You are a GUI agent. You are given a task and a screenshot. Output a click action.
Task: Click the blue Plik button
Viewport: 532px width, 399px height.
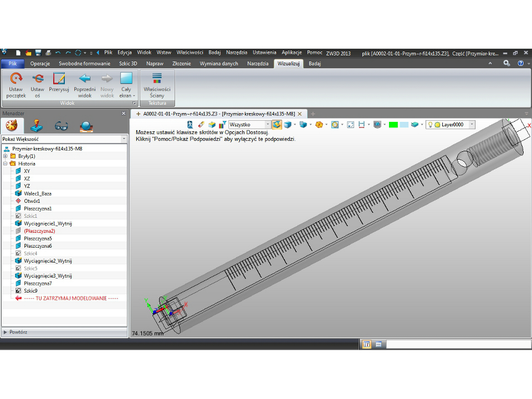pos(13,64)
